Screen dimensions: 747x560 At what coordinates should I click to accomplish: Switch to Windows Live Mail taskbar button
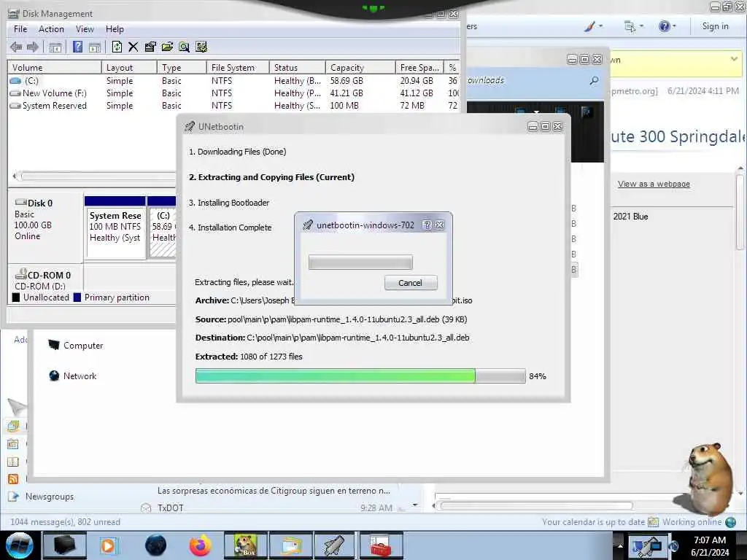tap(291, 545)
